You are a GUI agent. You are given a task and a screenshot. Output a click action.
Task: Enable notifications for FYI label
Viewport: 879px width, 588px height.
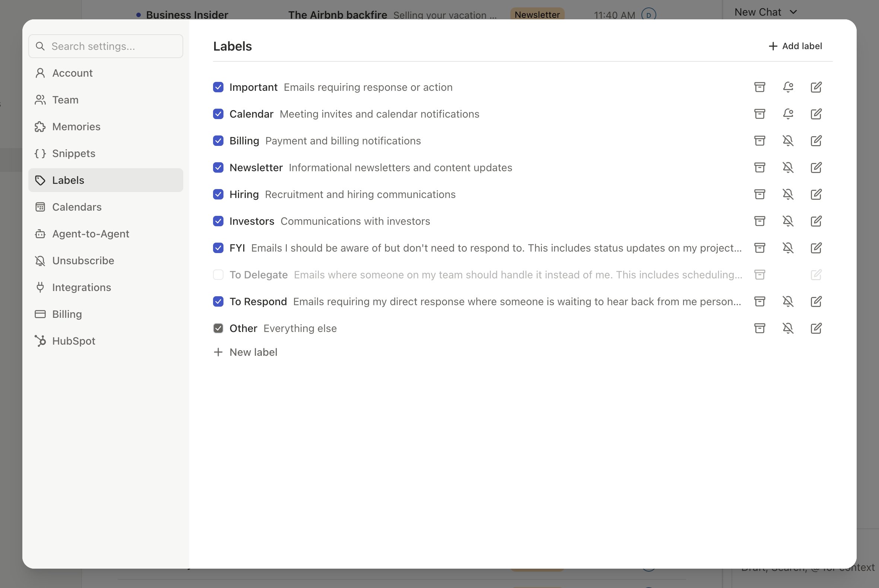[788, 248]
